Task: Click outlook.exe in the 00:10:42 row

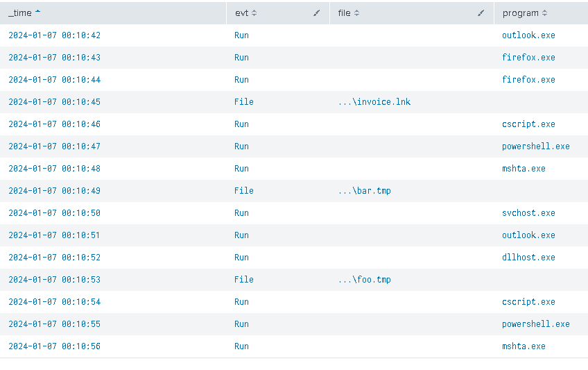Action: tap(528, 35)
